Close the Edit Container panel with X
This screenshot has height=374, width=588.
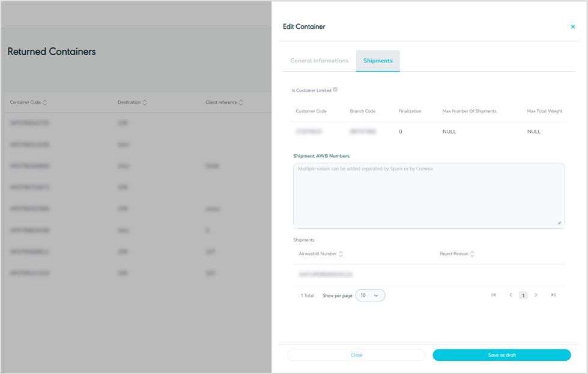pyautogui.click(x=572, y=27)
